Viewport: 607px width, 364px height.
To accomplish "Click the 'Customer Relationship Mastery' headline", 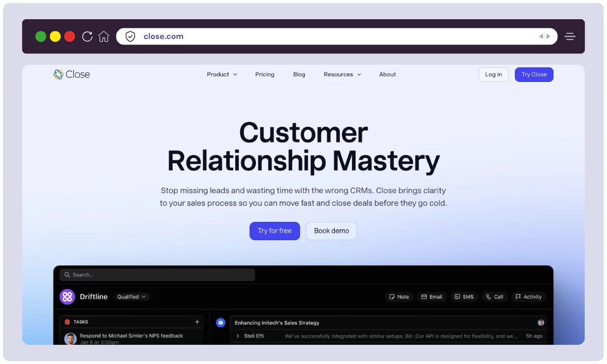I will (303, 147).
